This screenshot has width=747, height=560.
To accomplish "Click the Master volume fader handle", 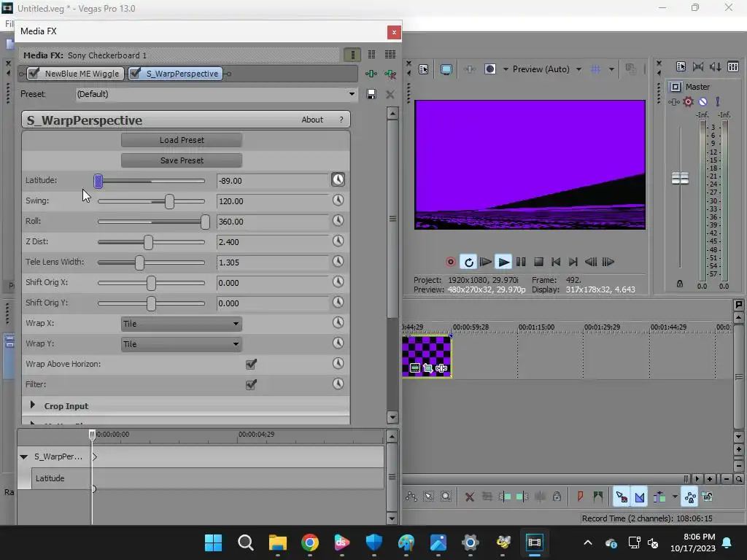I will tap(680, 179).
